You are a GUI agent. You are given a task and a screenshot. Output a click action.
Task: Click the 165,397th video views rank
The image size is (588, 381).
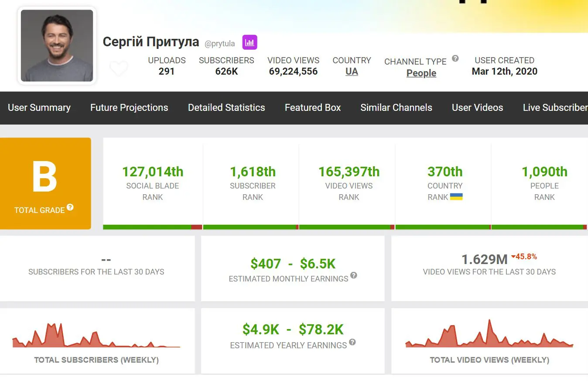349,172
